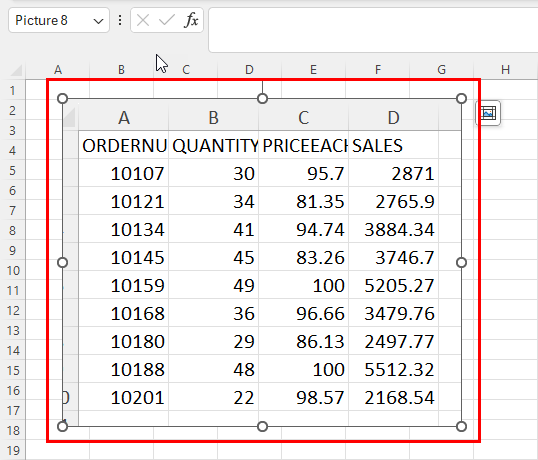Screen dimensions: 538x460
Task: Select row 19 header
Action: coord(13,450)
